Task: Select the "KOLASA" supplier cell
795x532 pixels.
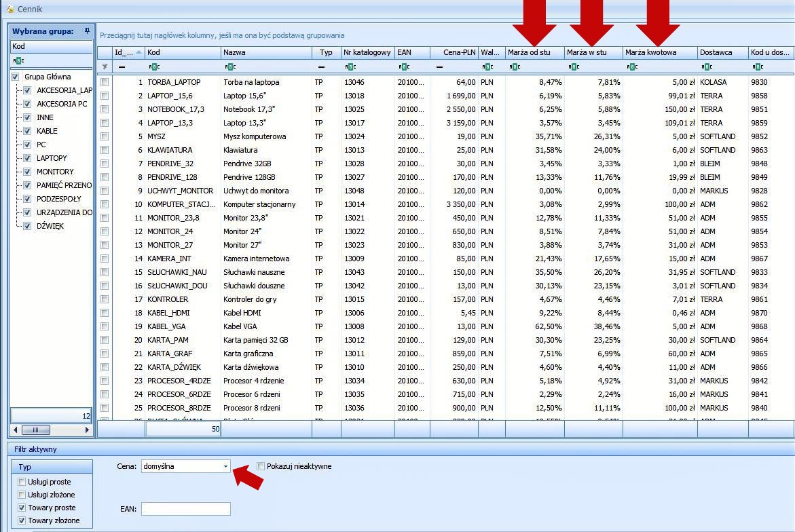Action: tap(723, 82)
